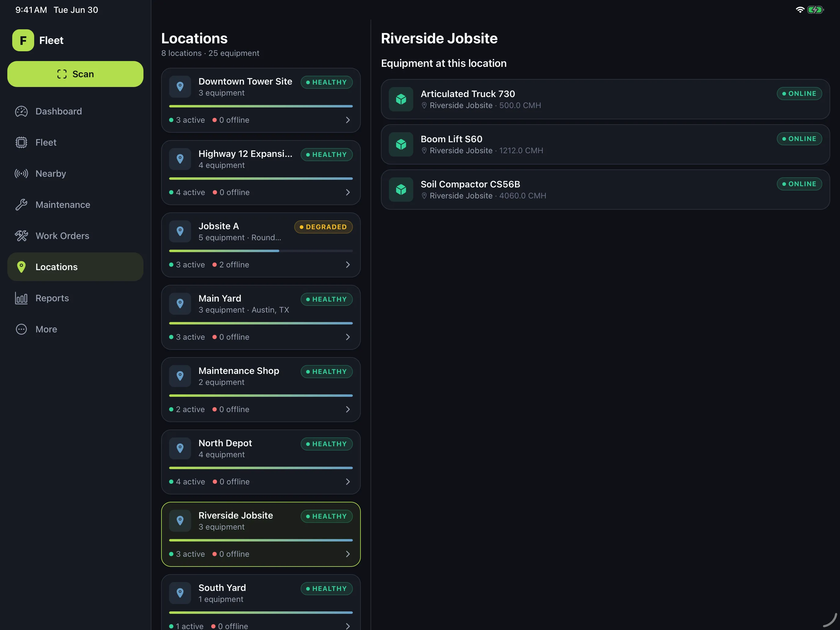840x630 pixels.
Task: Open Reports menu item
Action: pos(75,298)
